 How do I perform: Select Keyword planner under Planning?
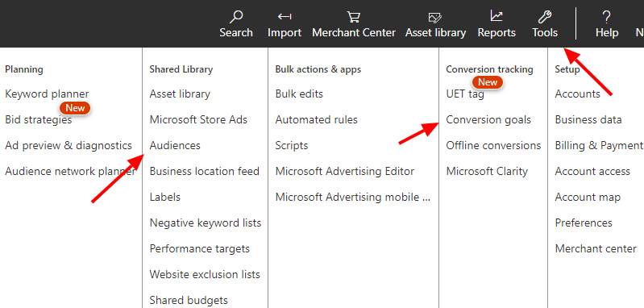coord(47,94)
